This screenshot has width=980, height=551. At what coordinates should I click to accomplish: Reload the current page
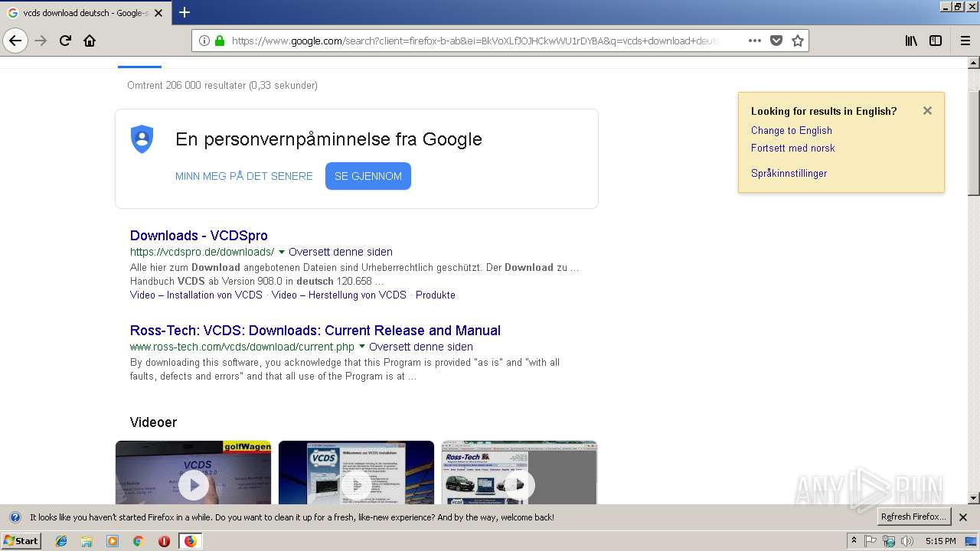[65, 41]
